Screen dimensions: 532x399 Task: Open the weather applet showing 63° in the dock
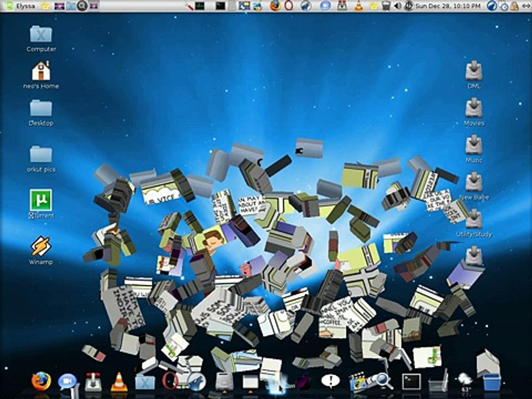click(465, 382)
